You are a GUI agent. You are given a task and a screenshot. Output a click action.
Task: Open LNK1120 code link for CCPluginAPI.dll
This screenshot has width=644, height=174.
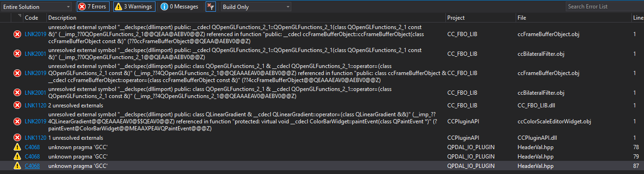coord(36,138)
